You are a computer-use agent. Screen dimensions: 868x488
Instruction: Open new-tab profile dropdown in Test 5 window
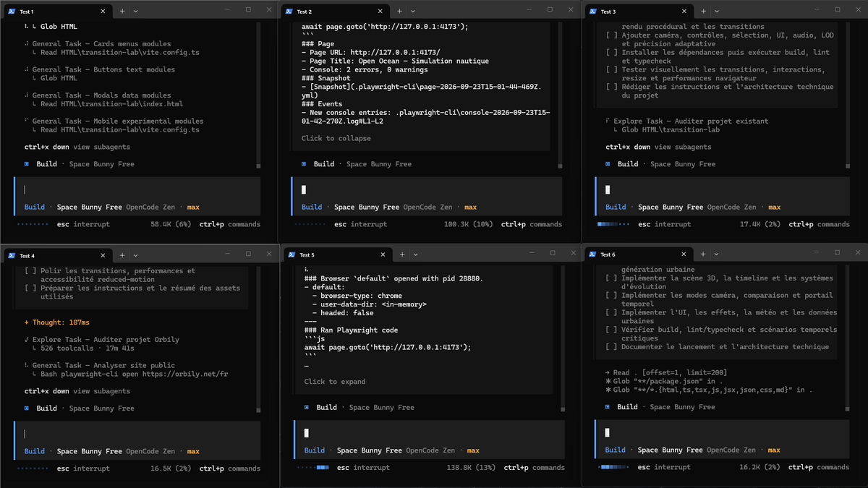pos(414,255)
